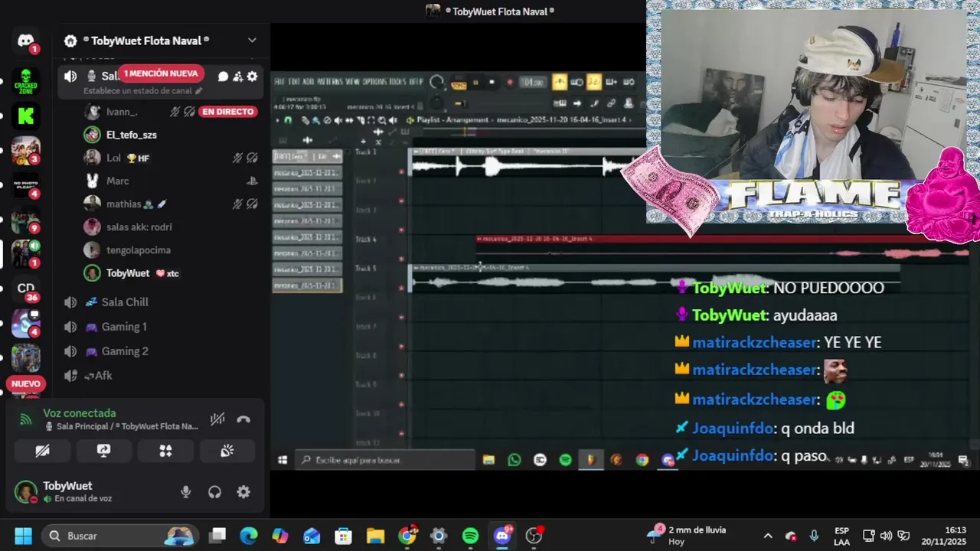Open Discord direct messages home
Image resolution: width=980 pixels, height=551 pixels.
pyautogui.click(x=25, y=41)
